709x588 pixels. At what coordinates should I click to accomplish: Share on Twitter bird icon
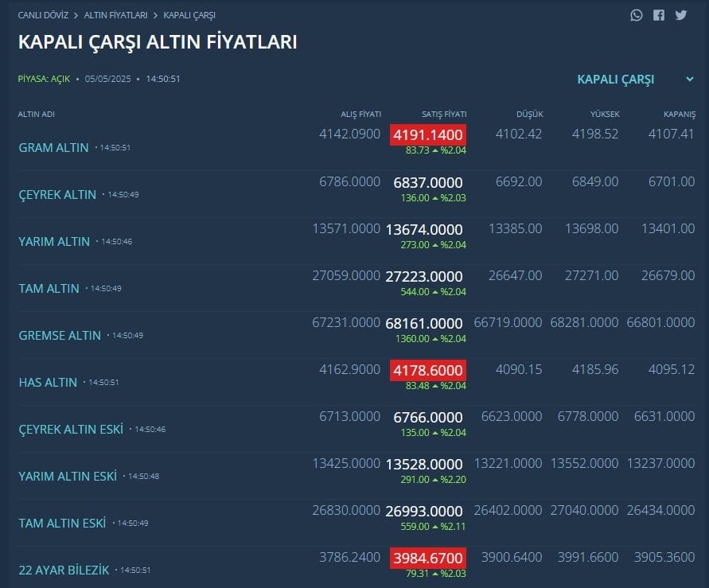point(681,15)
